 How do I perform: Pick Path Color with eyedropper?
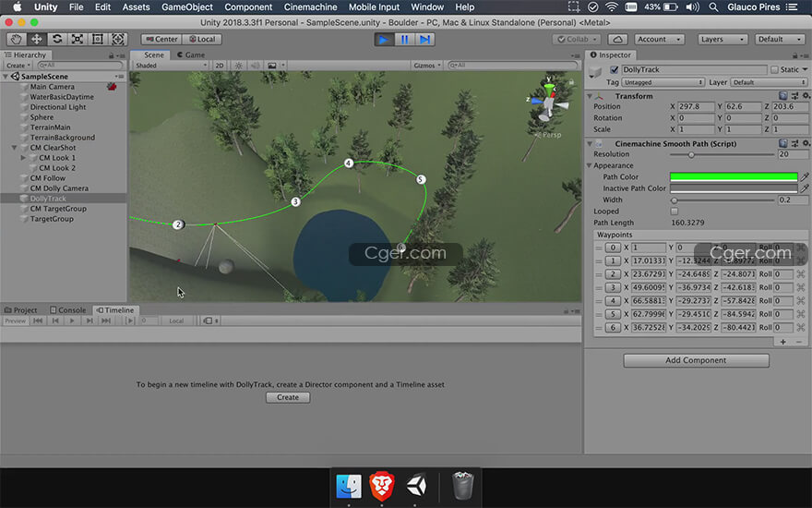pyautogui.click(x=805, y=176)
